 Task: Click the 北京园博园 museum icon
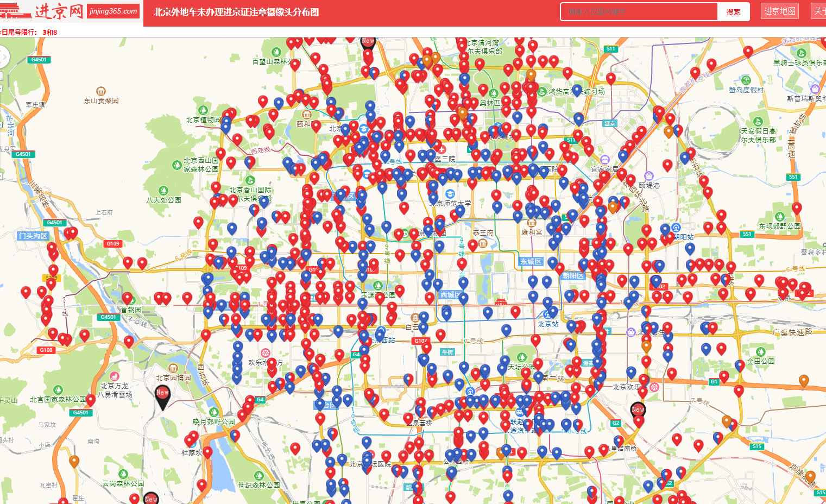coord(173,368)
